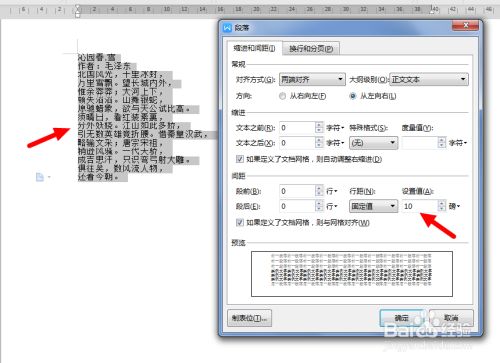Switch to the 换行和分页 tab
The image size is (500, 363).
tap(311, 49)
